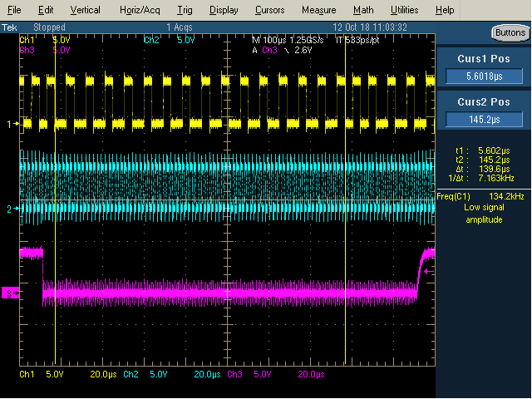The height and width of the screenshot is (399, 532).
Task: Click the Curs1 Pos value field
Action: coord(484,76)
